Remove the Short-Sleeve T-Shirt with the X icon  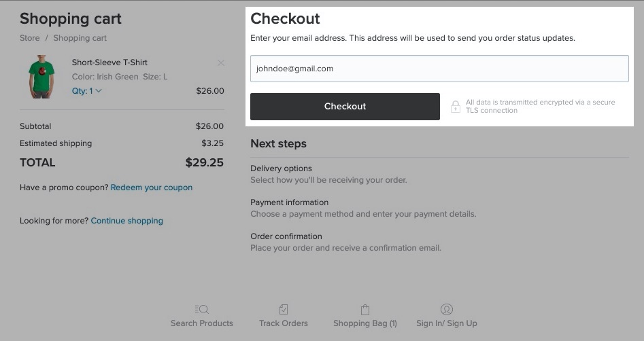(x=221, y=62)
